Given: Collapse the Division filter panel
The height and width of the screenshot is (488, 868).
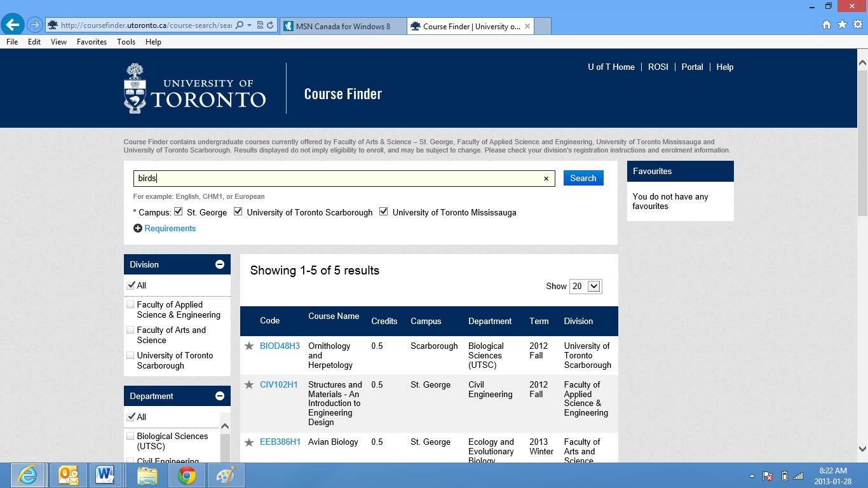Looking at the screenshot, I should point(220,264).
